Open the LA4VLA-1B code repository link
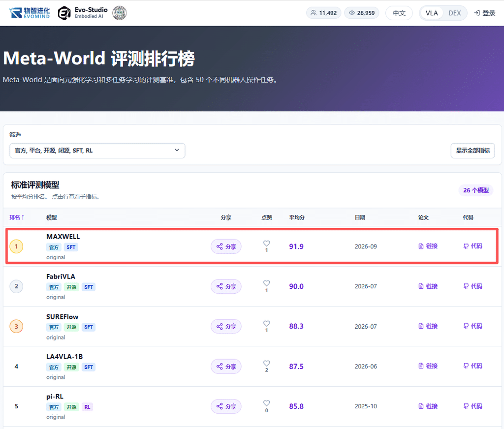Viewport: 504px width, 429px height. (472, 366)
